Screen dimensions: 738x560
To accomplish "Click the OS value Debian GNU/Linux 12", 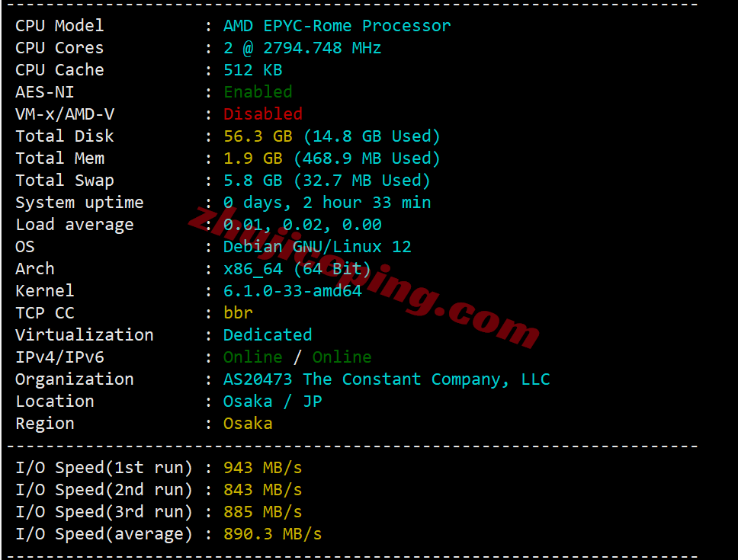I will (x=317, y=247).
